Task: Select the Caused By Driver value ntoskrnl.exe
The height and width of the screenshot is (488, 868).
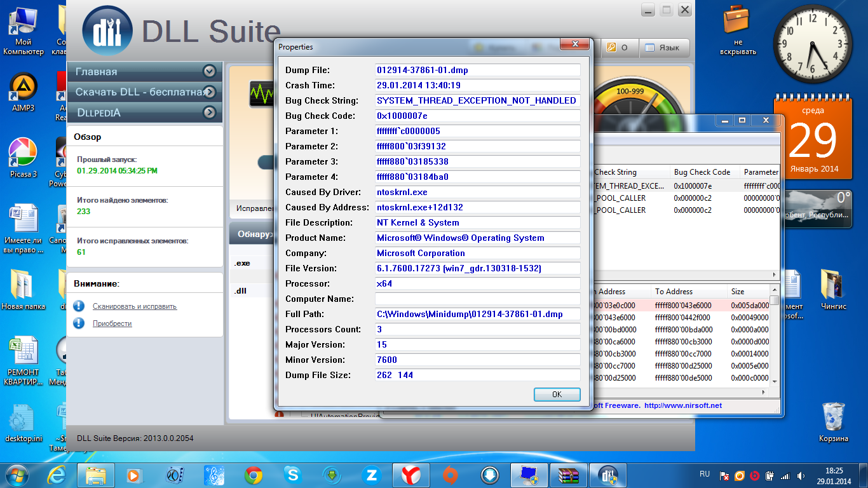Action: [x=478, y=192]
